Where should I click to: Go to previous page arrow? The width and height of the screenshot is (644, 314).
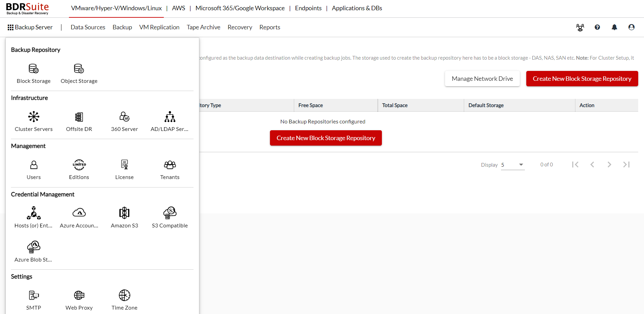coord(592,165)
